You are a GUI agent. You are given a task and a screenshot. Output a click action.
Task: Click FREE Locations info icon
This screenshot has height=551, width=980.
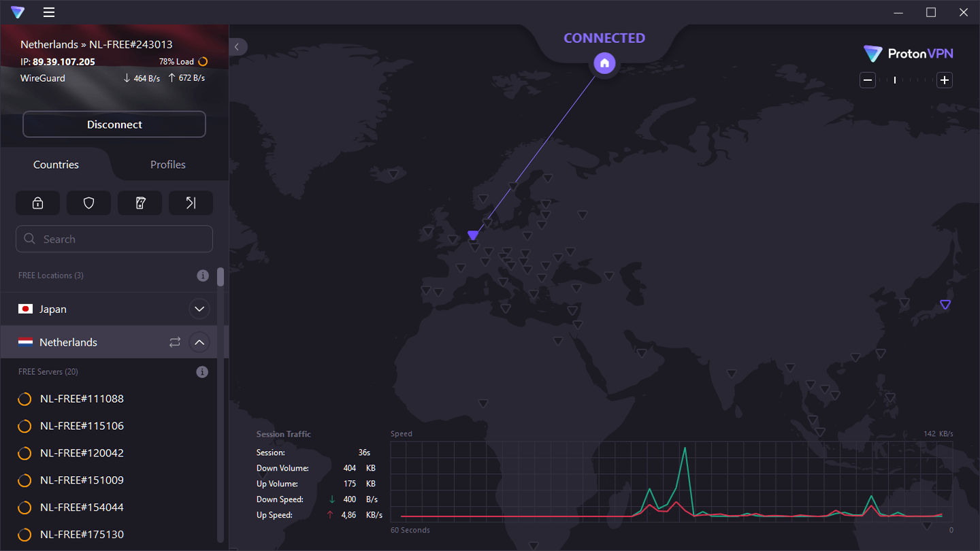point(202,275)
